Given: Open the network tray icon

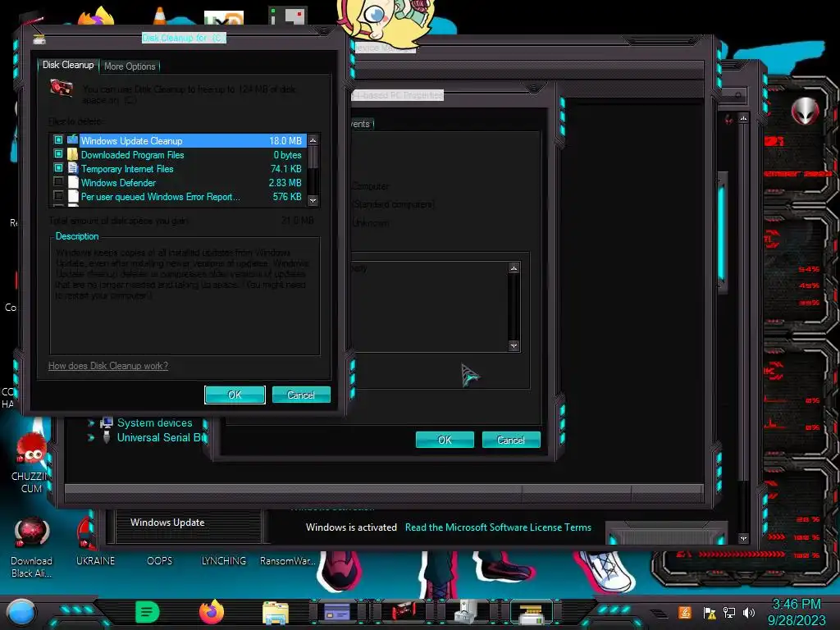Looking at the screenshot, I should [x=729, y=612].
